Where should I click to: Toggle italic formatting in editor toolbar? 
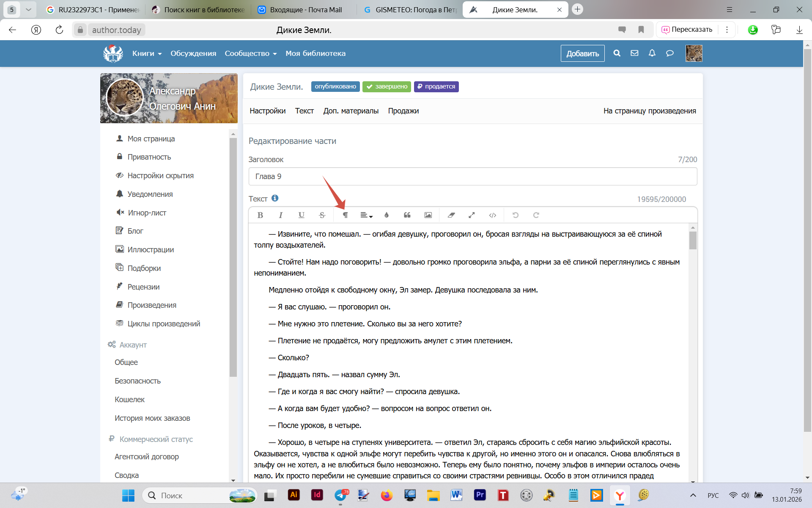point(280,215)
